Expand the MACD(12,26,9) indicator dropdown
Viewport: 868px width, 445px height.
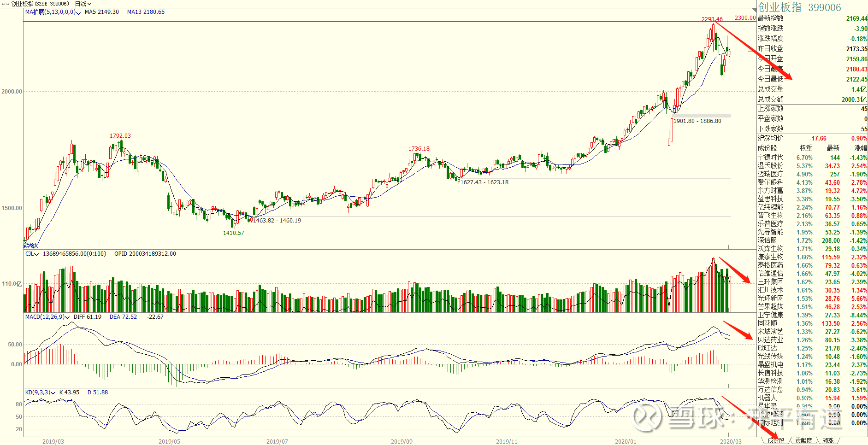(47, 317)
